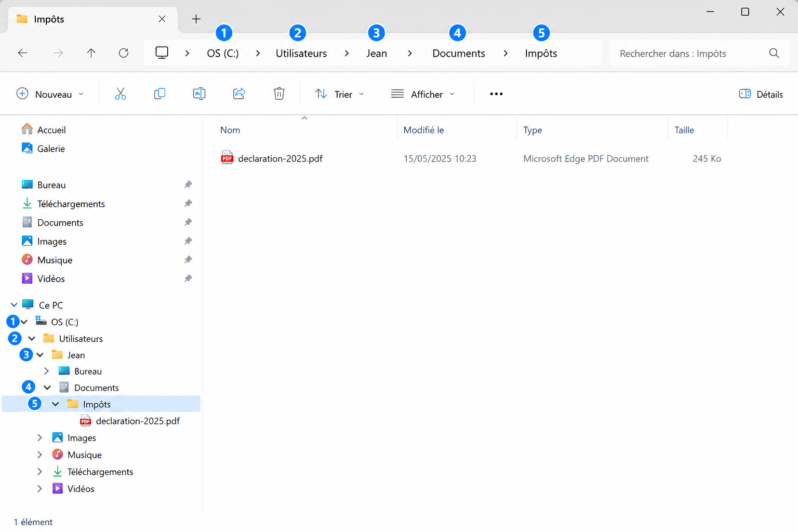This screenshot has width=798, height=532.
Task: Unpin Téléchargements pin icon
Action: pos(188,204)
